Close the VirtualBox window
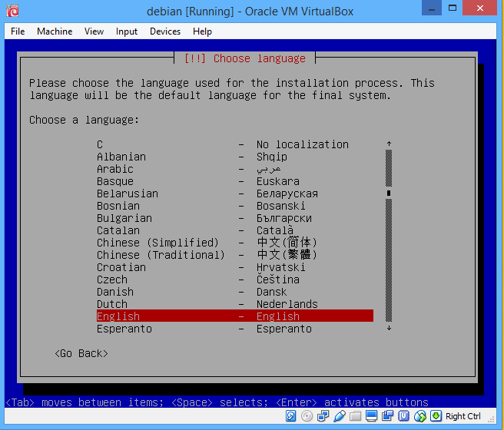Image resolution: width=504 pixels, height=430 pixels. (480, 8)
